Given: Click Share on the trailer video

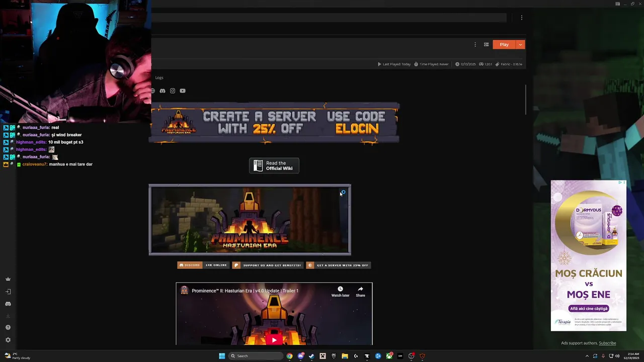Looking at the screenshot, I should click(x=360, y=292).
